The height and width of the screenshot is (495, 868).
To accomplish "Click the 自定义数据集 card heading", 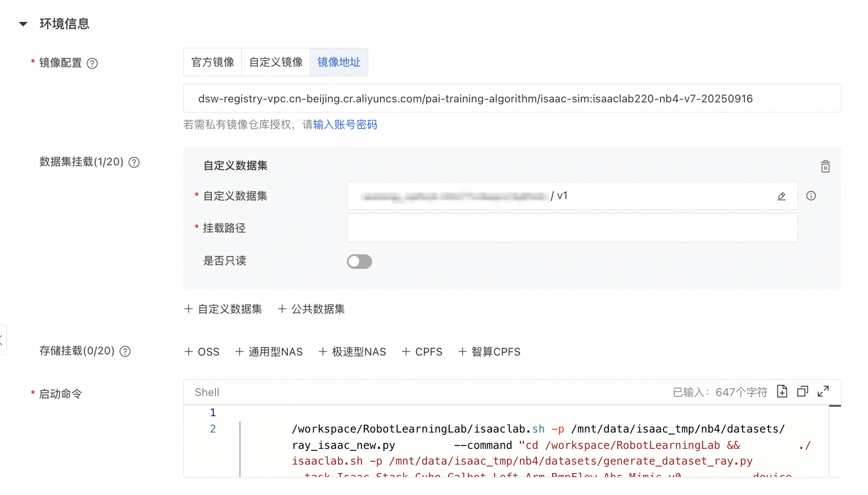I will (x=236, y=166).
